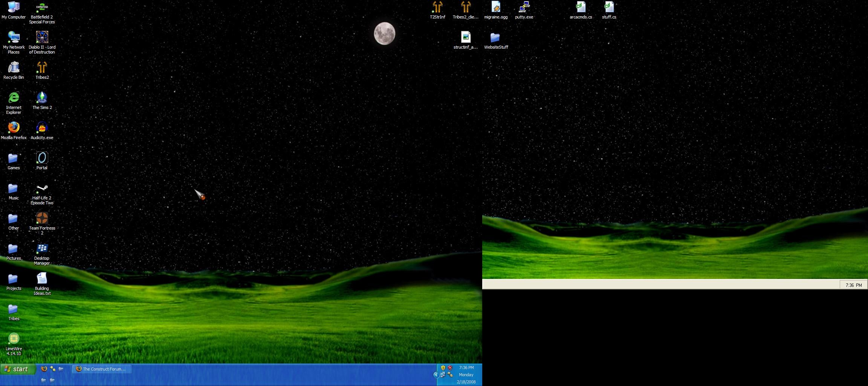868x386 pixels.
Task: Open the My Computer desktop icon
Action: coord(14,10)
